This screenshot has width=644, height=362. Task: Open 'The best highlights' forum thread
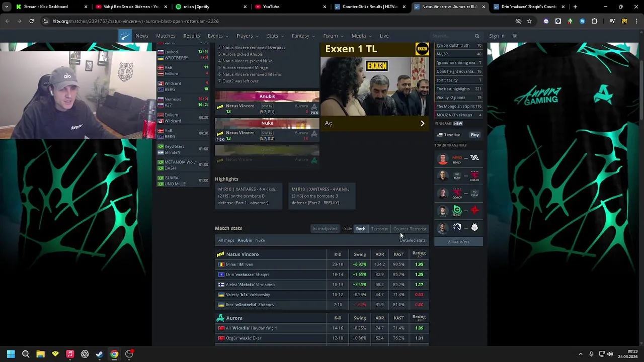point(458,89)
